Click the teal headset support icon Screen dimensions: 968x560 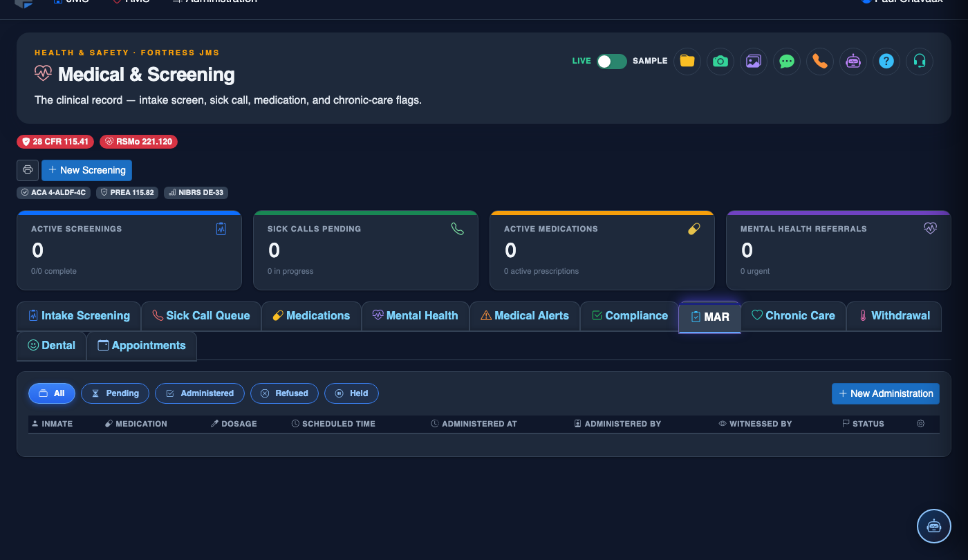click(x=920, y=61)
